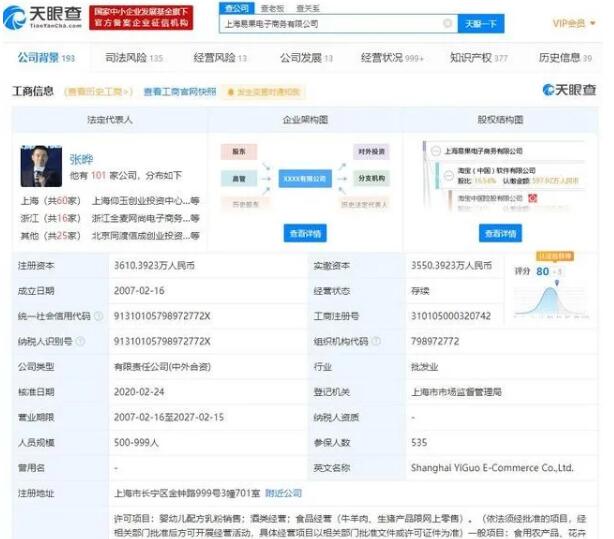
Task: Click the info icon beside 统一社会信用代码
Action: coord(99,316)
